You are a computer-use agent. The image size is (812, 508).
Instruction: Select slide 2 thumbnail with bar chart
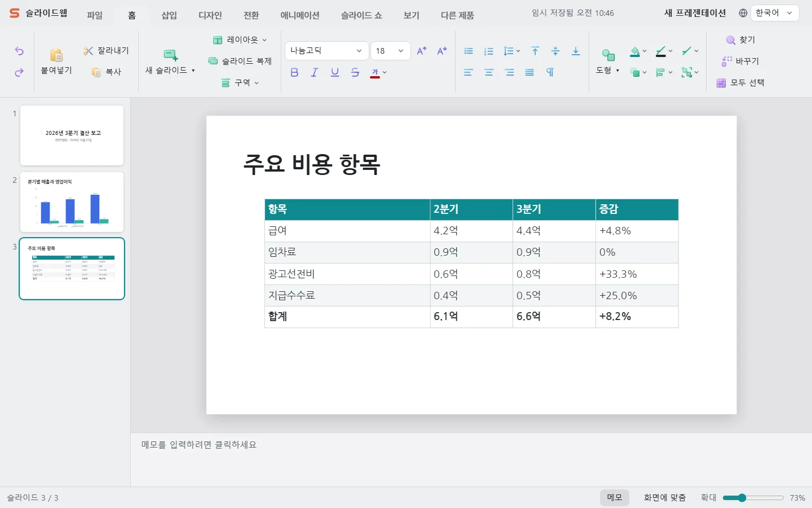click(x=72, y=202)
